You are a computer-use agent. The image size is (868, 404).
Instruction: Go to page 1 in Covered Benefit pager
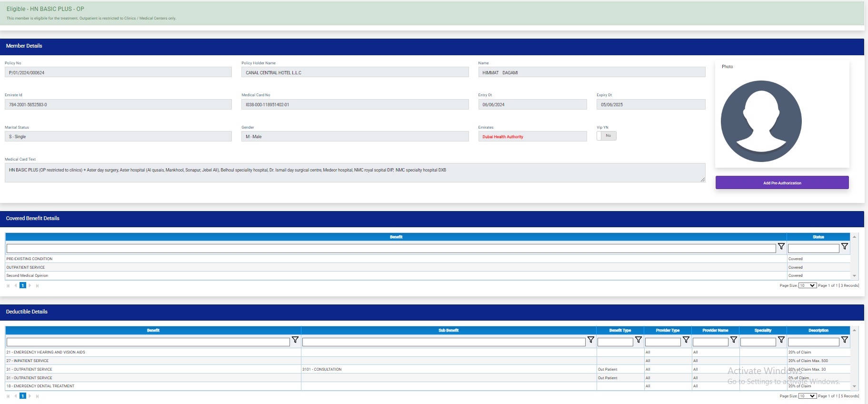[x=22, y=286]
